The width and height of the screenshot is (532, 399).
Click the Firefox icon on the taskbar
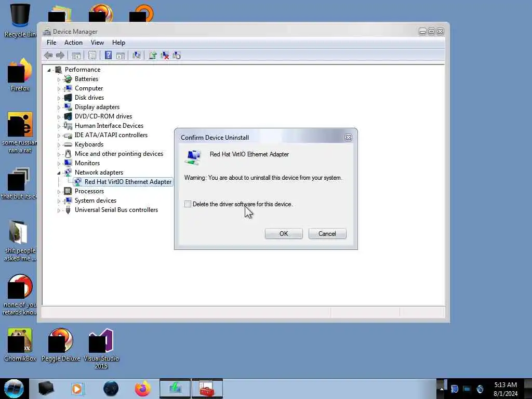coord(143,389)
